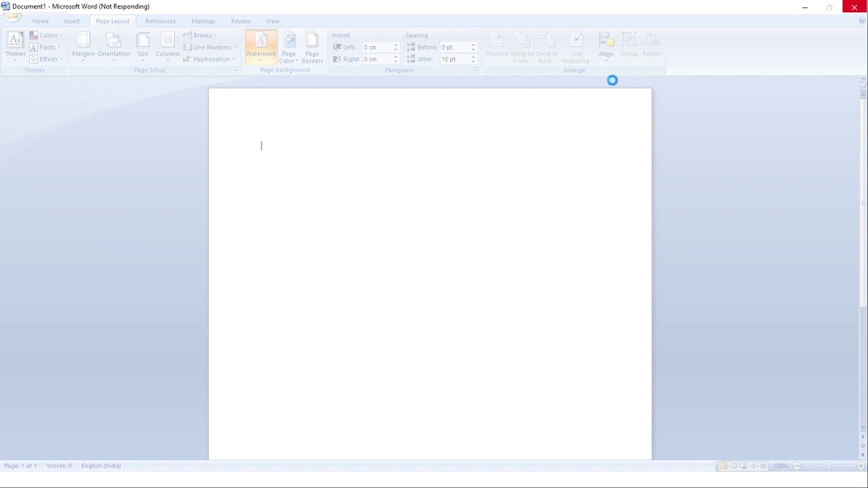Open the Paragraph dialog launcher

tap(476, 70)
